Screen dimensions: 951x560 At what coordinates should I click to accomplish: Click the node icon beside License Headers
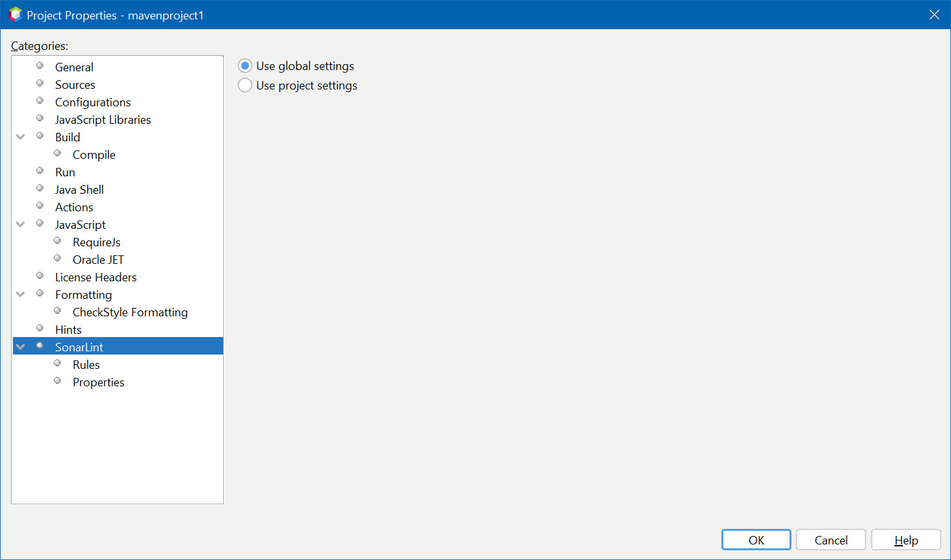pyautogui.click(x=40, y=276)
